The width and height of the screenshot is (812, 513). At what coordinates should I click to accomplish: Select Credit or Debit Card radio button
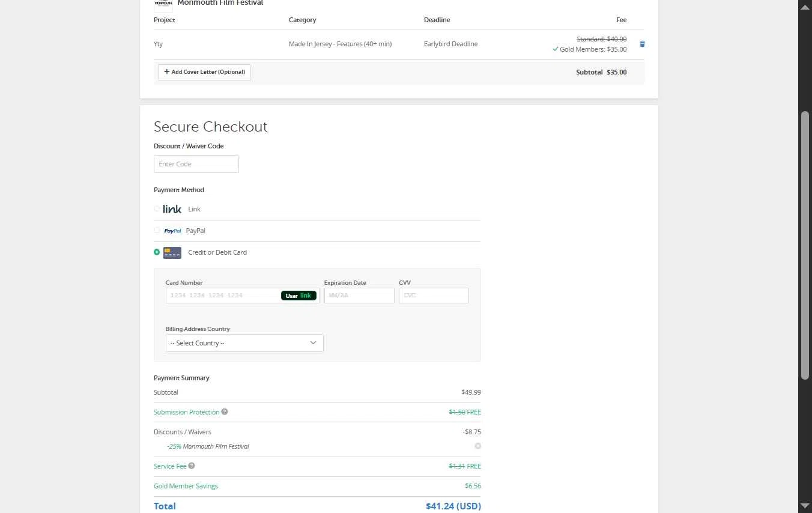click(x=157, y=252)
